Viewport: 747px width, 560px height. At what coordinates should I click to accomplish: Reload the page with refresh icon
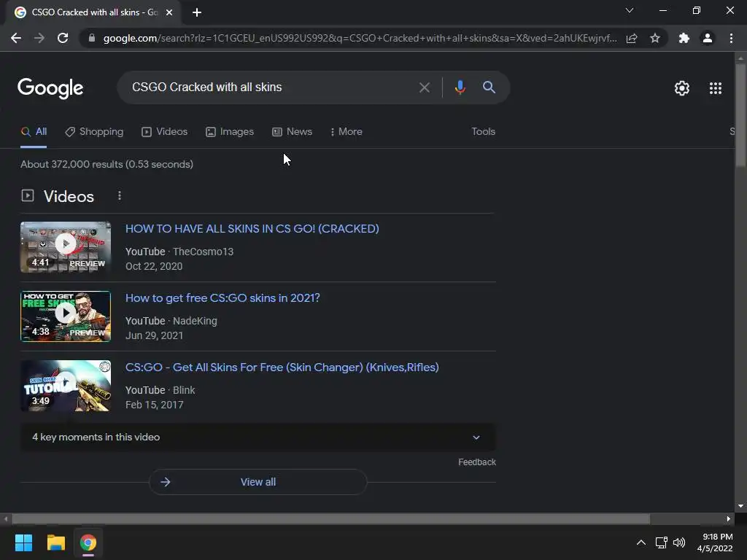(63, 38)
